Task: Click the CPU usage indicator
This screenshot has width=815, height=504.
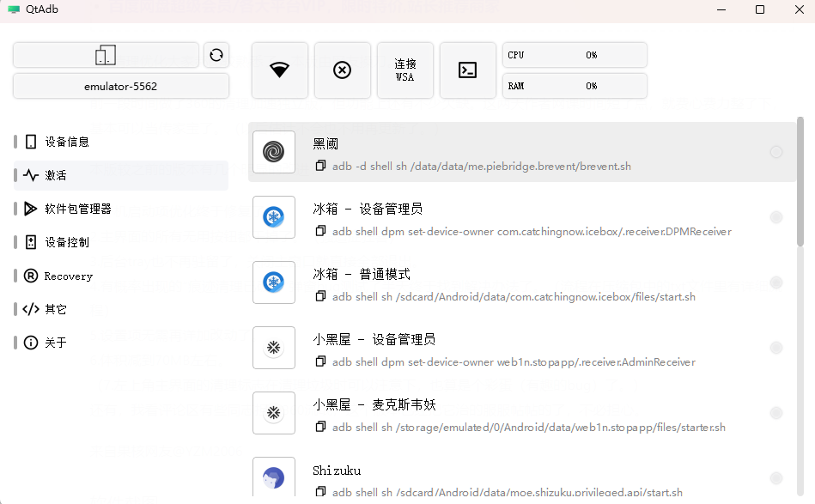Action: tap(575, 55)
